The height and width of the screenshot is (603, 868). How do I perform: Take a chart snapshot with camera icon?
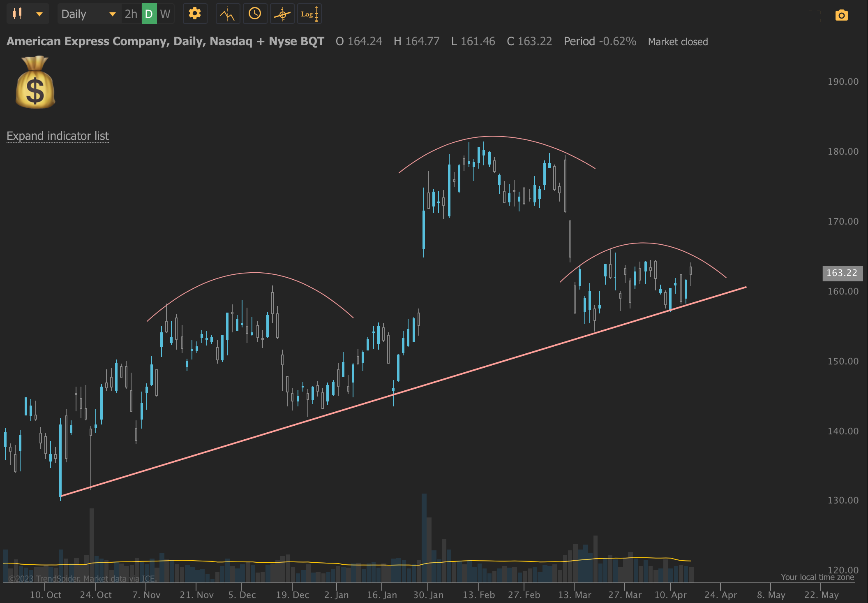pyautogui.click(x=841, y=15)
